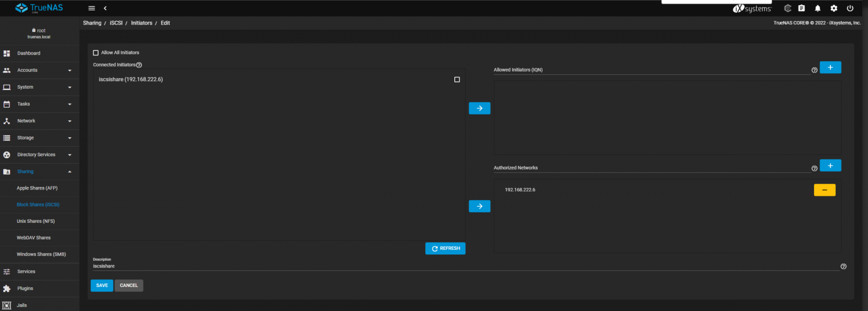Open WebDAV Shares
This screenshot has width=868, height=311.
(33, 238)
